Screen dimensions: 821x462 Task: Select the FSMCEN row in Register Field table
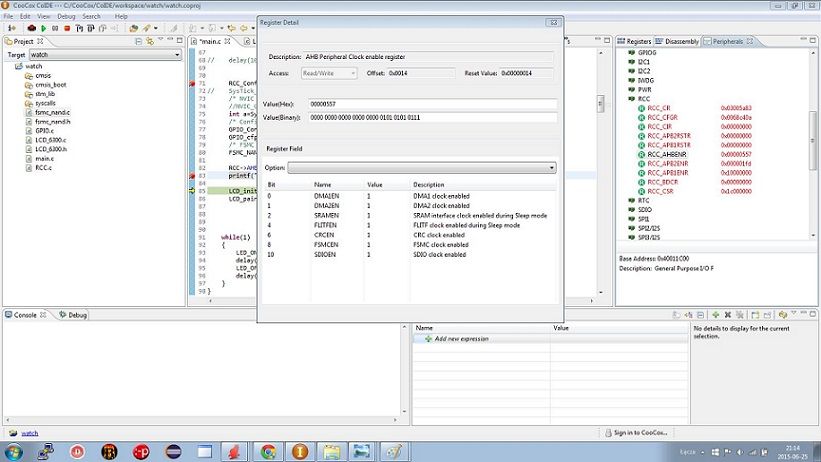point(408,245)
